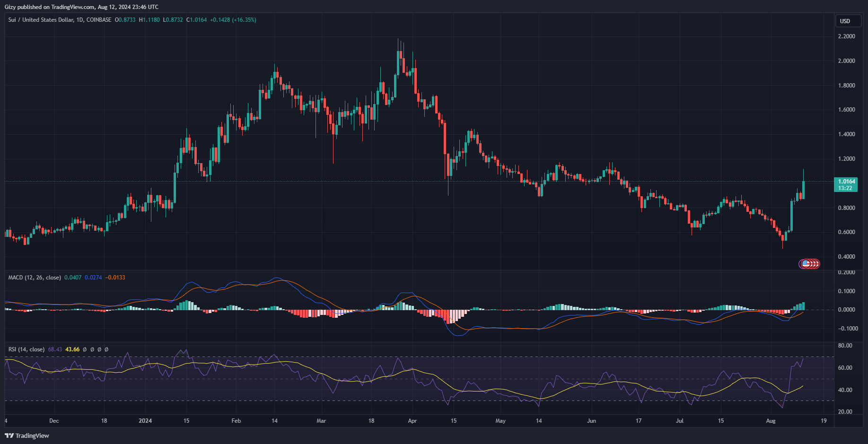Click the RSI axis label 20.00
This screenshot has width=868, height=444.
click(845, 412)
